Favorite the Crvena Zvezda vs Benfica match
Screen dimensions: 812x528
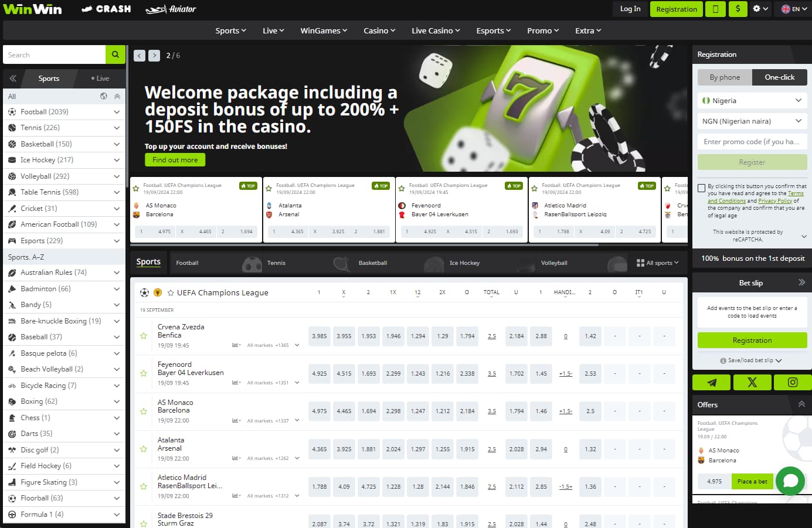(x=144, y=336)
